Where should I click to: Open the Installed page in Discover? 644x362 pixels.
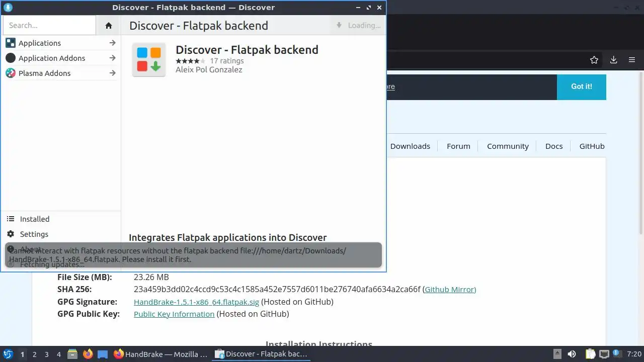pos(61,219)
